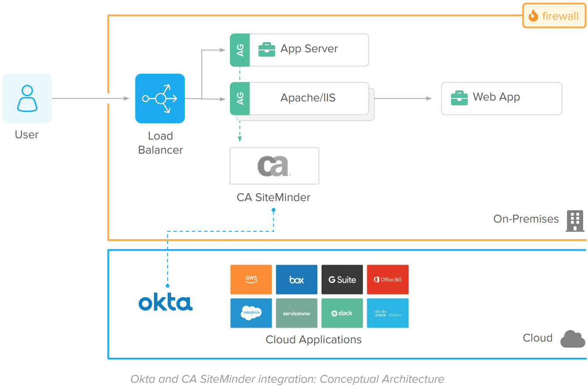588x388 pixels.
Task: Select the ServiceNow tile
Action: coord(297,313)
